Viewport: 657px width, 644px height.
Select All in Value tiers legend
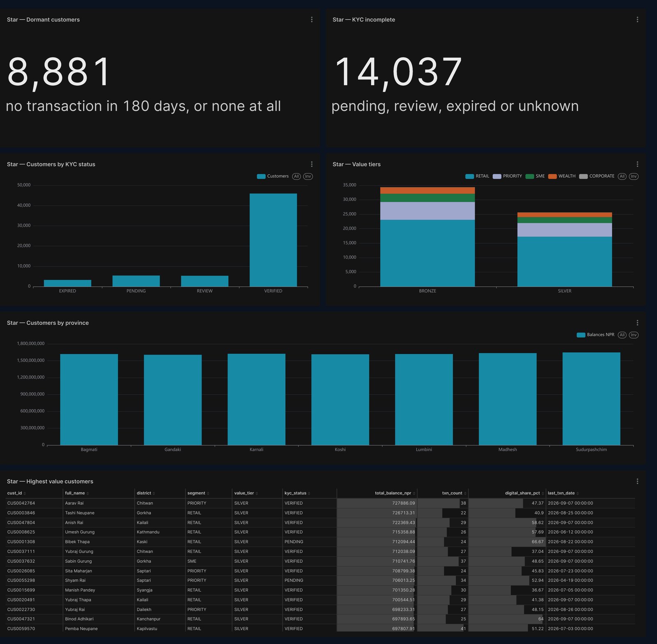click(622, 176)
